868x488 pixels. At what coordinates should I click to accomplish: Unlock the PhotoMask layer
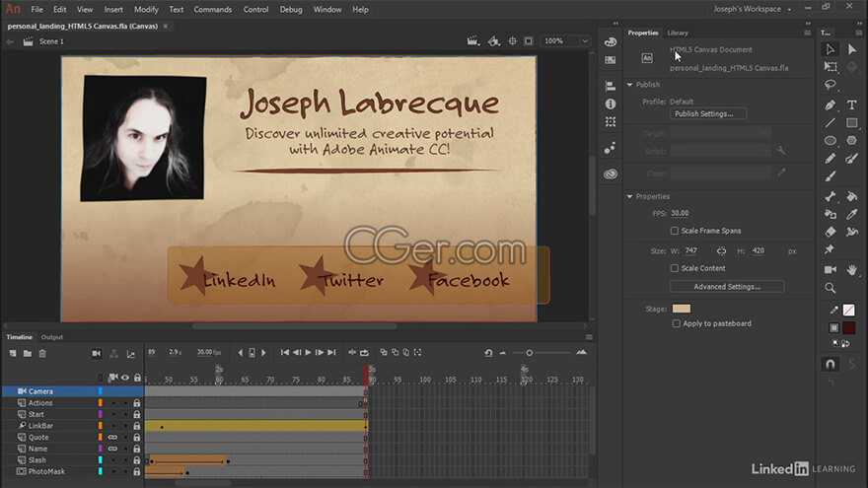[x=137, y=472]
